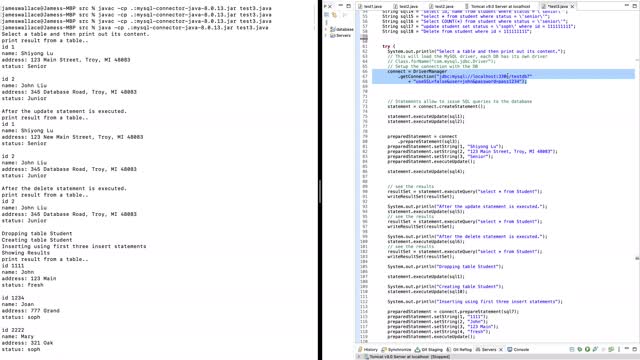
Task: Click 'Select a table and then print' terminal line
Action: tap(76, 34)
